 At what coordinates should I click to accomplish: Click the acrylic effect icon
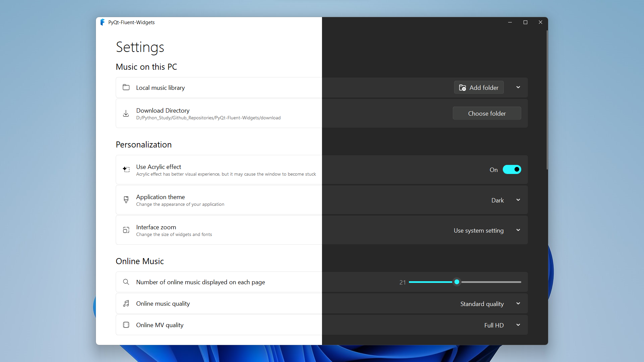click(x=126, y=169)
